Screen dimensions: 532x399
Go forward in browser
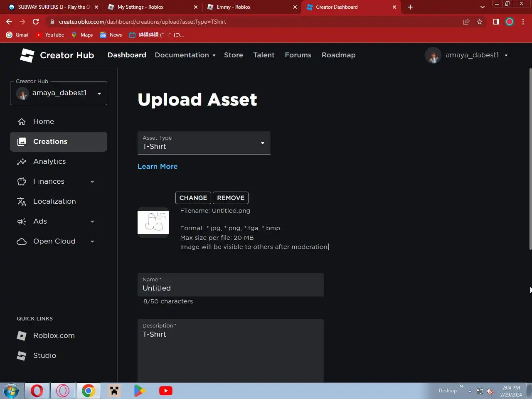(x=22, y=22)
